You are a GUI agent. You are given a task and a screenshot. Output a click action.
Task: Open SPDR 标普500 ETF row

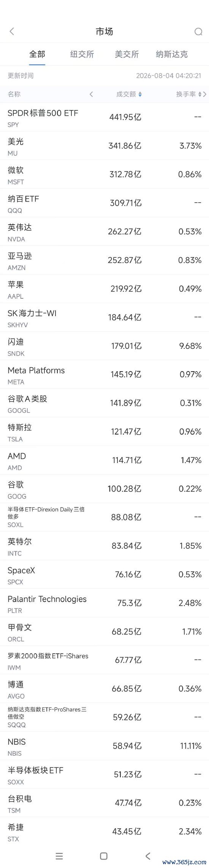coord(104,117)
